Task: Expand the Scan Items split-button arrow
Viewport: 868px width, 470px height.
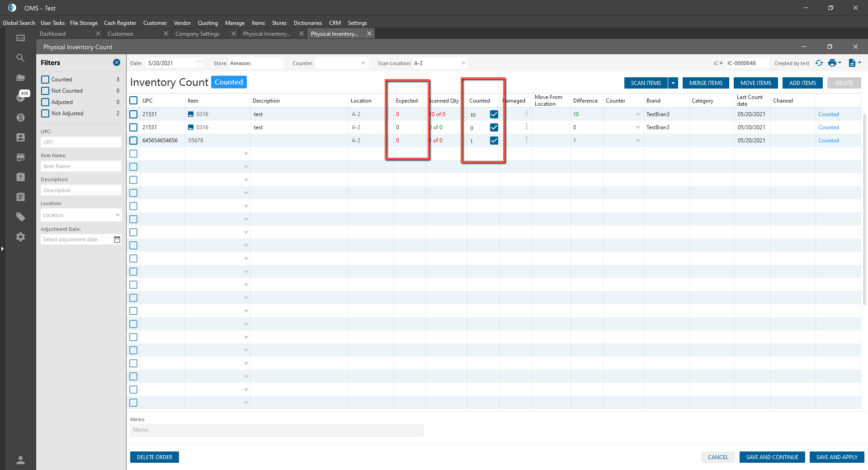Action: point(673,83)
